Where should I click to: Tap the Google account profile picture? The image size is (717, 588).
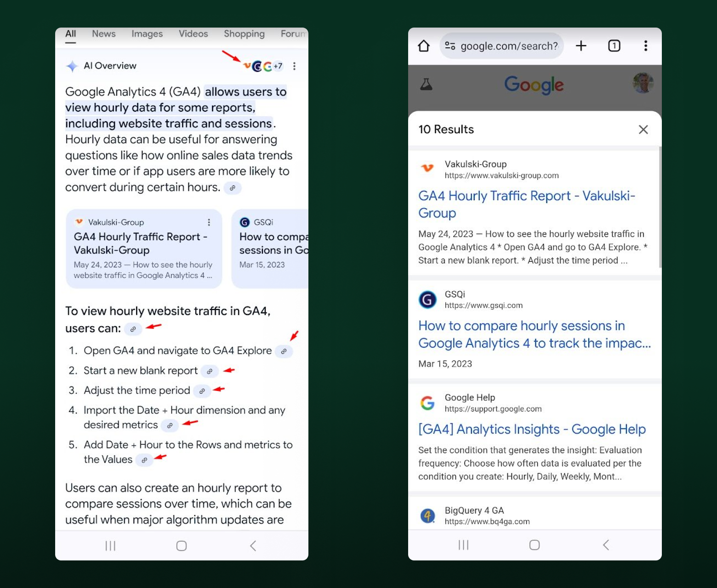(643, 83)
